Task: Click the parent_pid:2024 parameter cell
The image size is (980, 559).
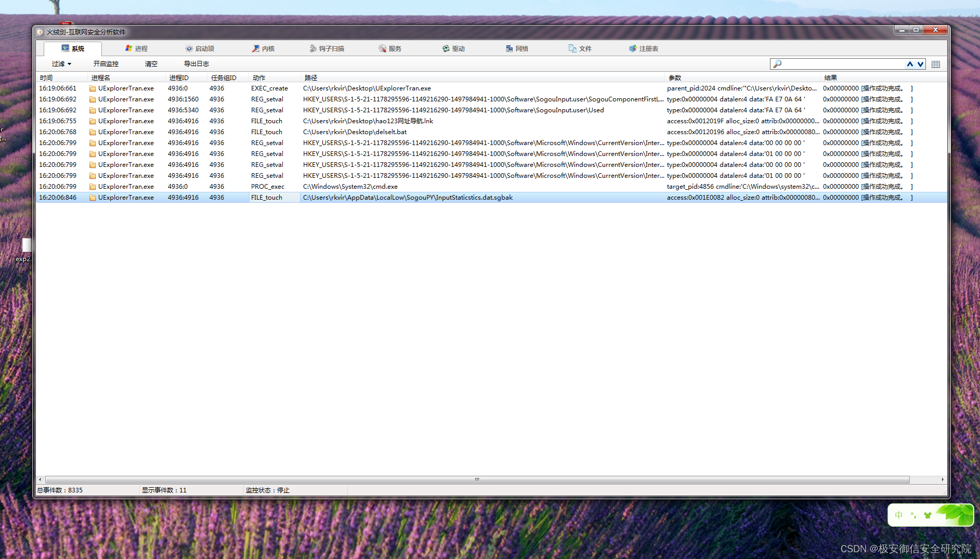Action: pos(742,88)
